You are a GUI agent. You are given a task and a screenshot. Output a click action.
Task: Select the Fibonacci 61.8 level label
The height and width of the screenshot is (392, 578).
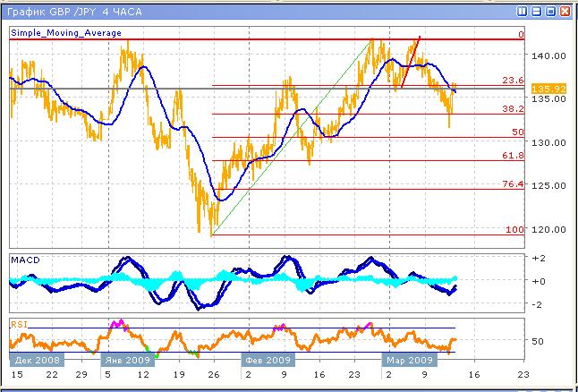[514, 156]
